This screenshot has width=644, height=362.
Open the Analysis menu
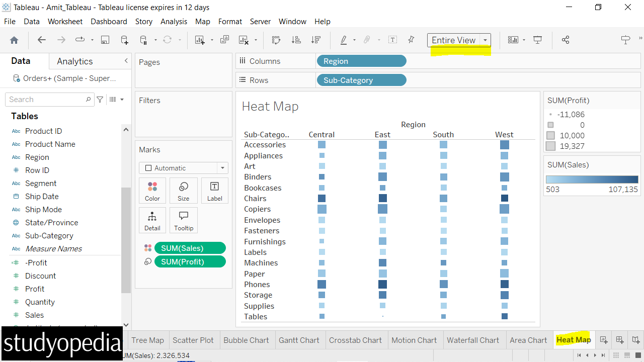coord(174,22)
